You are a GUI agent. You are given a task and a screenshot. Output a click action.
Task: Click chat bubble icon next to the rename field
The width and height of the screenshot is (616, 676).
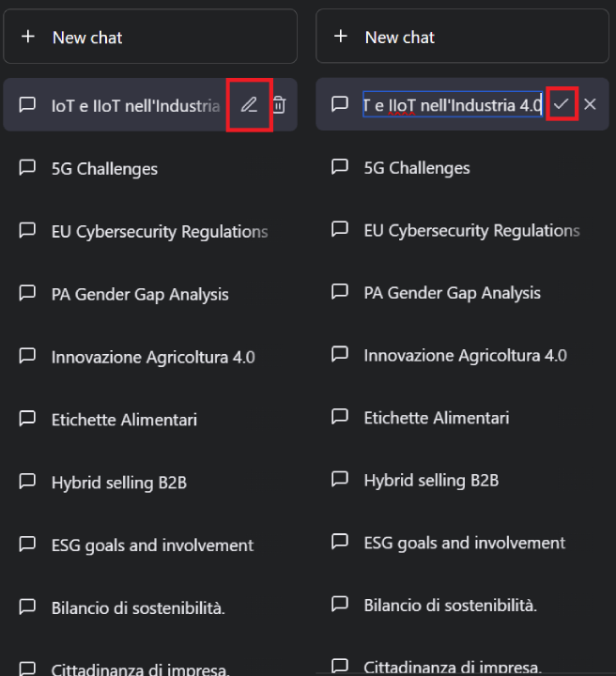tap(341, 104)
